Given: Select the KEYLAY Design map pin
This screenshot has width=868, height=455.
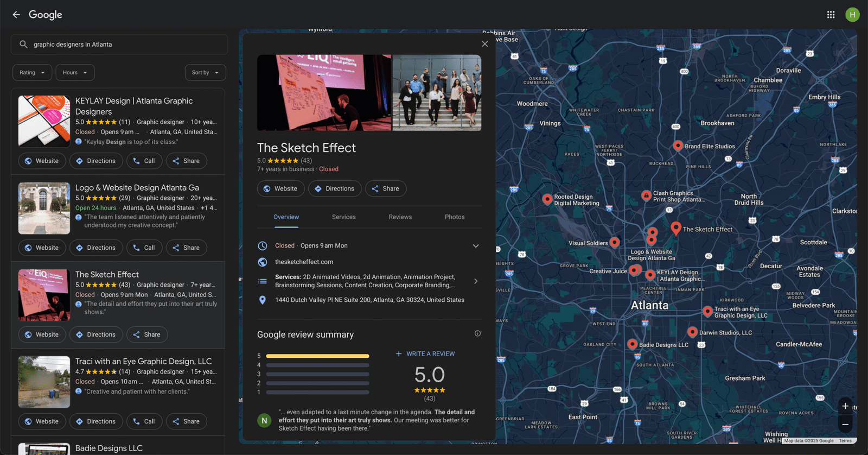Looking at the screenshot, I should (x=650, y=275).
